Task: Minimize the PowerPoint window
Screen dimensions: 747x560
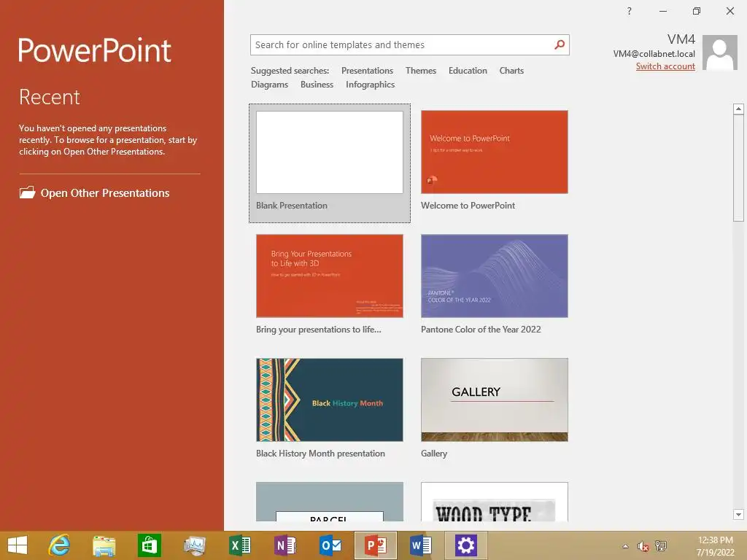Action: 662,11
